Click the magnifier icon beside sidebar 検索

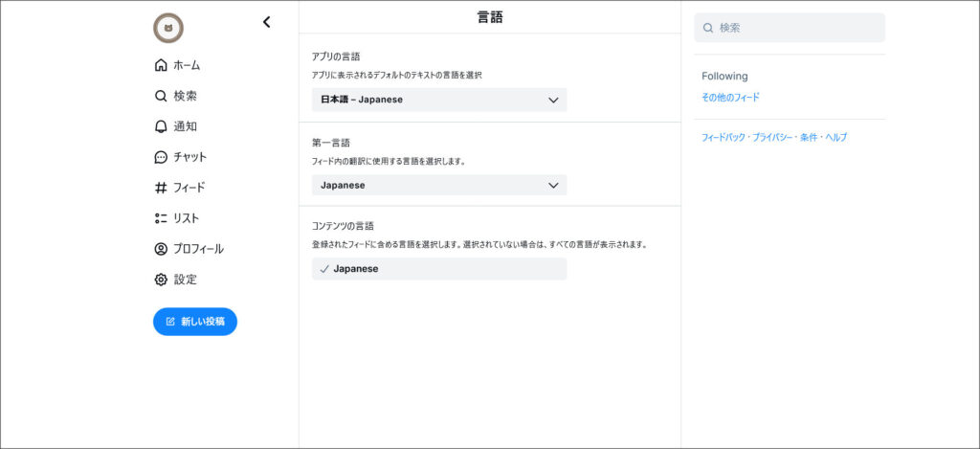(161, 97)
